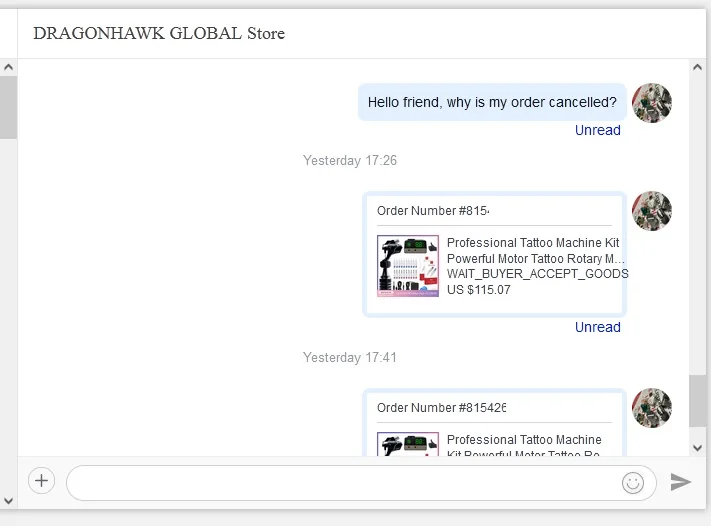Click 'Professional Tattoo Machine' title in #815426 card
Screen dimensions: 711x526
[524, 439]
